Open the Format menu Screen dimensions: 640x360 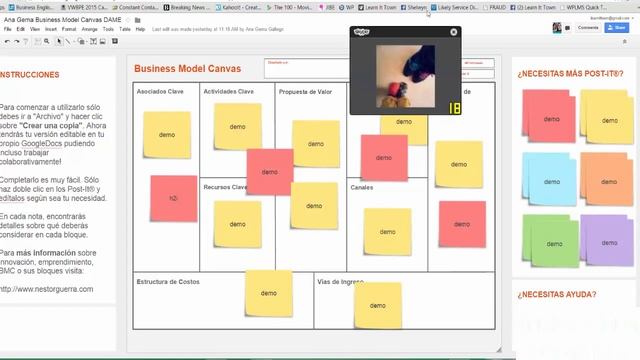click(69, 29)
